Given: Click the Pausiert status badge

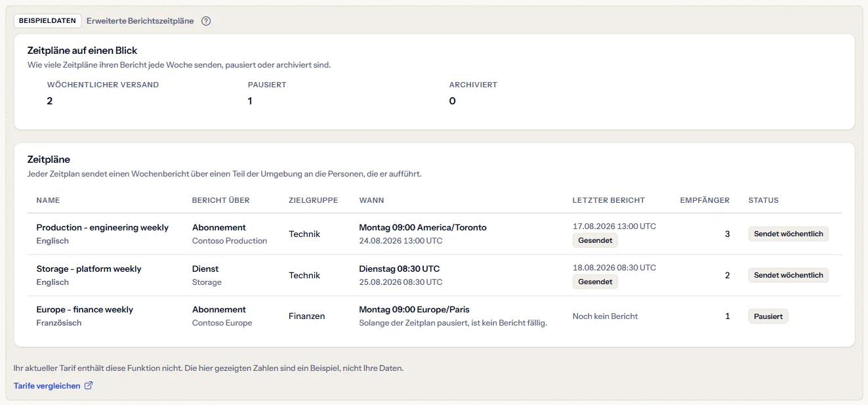Looking at the screenshot, I should (768, 316).
